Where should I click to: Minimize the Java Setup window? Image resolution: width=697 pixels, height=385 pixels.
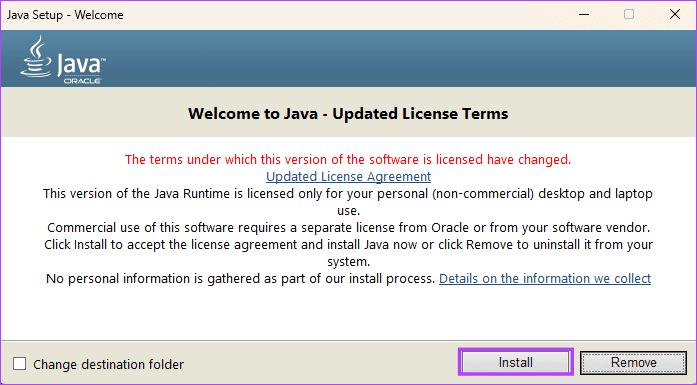[584, 14]
